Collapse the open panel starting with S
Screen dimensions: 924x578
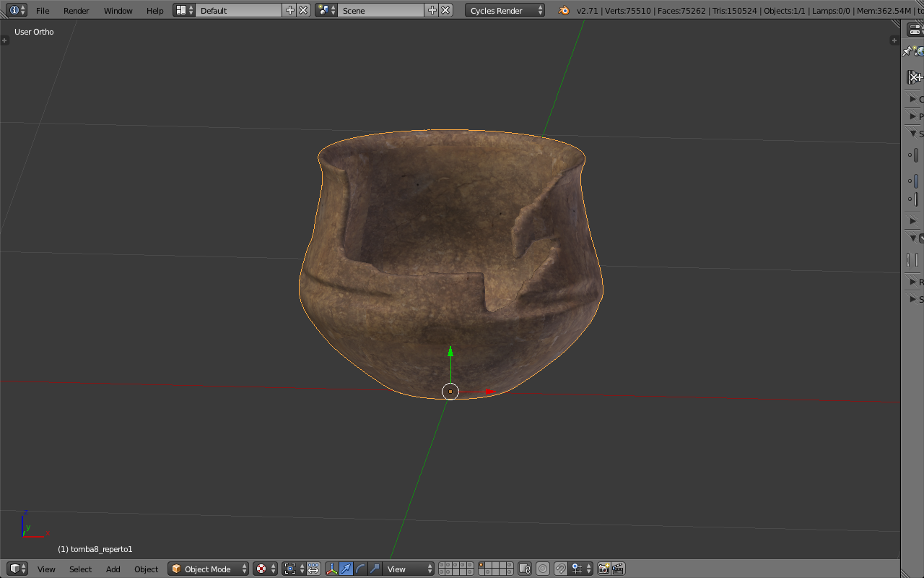[x=914, y=134]
